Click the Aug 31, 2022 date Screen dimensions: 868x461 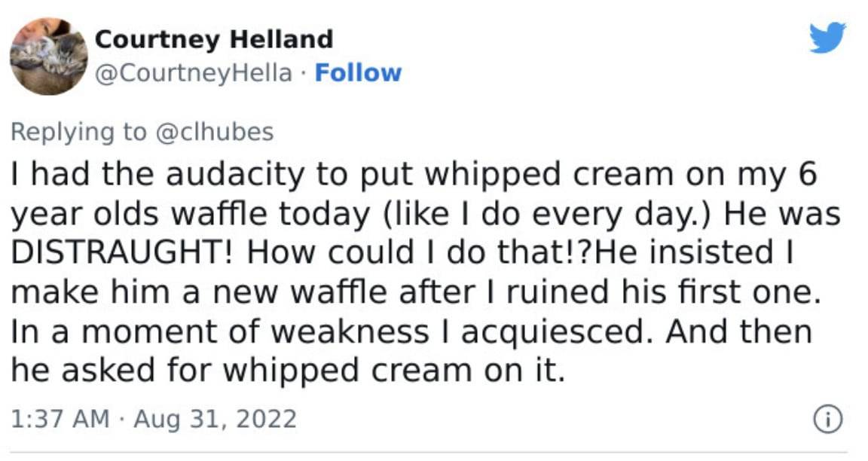click(x=215, y=419)
